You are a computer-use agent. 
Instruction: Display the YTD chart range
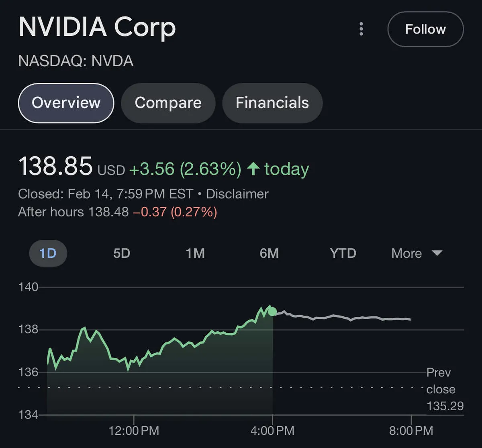[343, 253]
